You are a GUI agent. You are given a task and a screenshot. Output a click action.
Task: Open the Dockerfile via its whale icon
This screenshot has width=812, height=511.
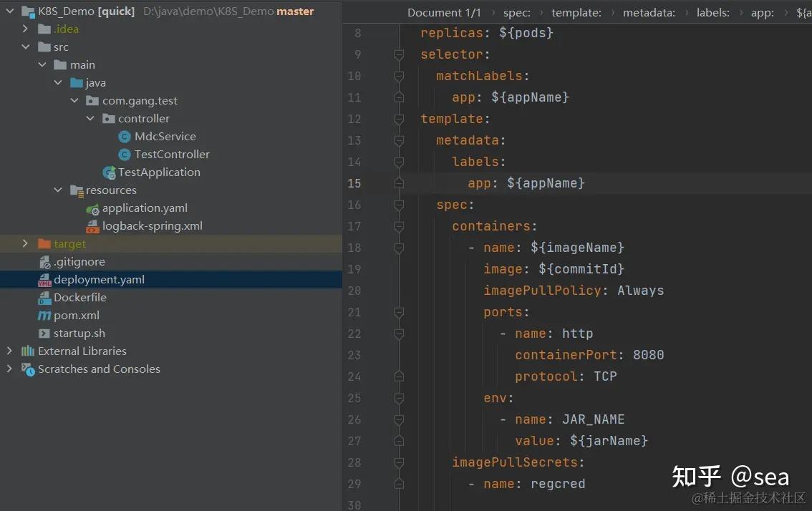[45, 297]
